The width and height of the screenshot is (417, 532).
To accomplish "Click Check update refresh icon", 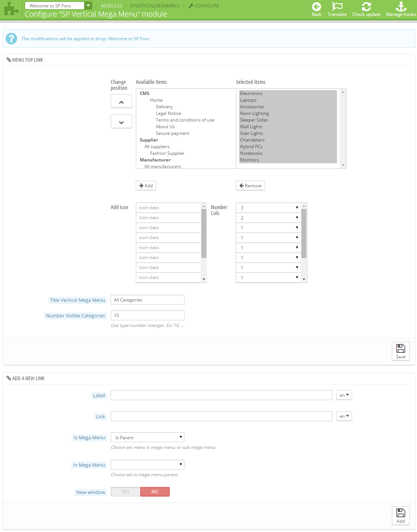I will click(x=366, y=7).
